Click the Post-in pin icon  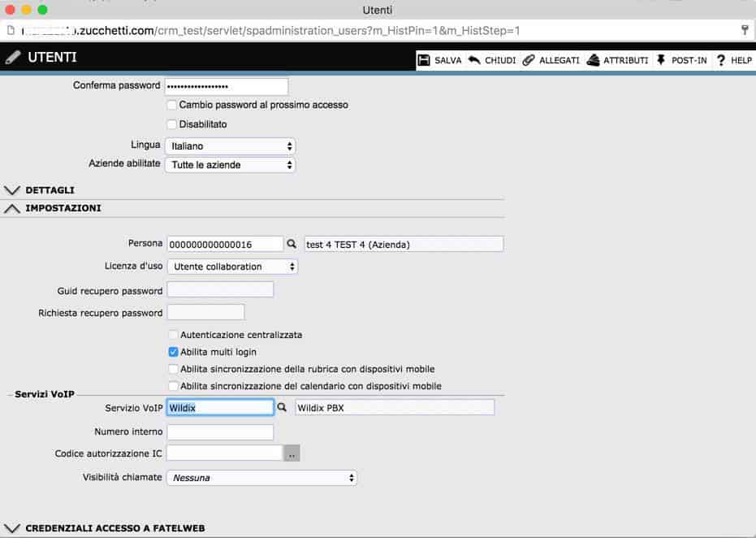pos(660,60)
